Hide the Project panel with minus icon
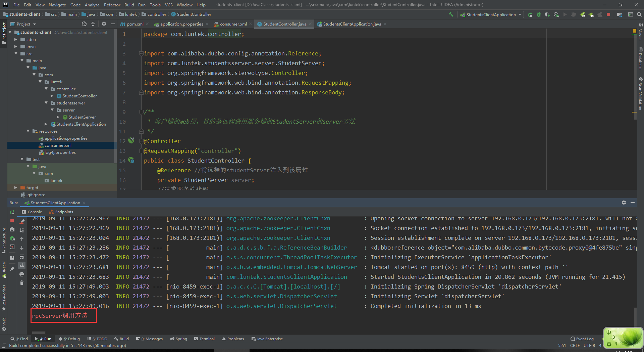This screenshot has width=644, height=352. pos(113,24)
